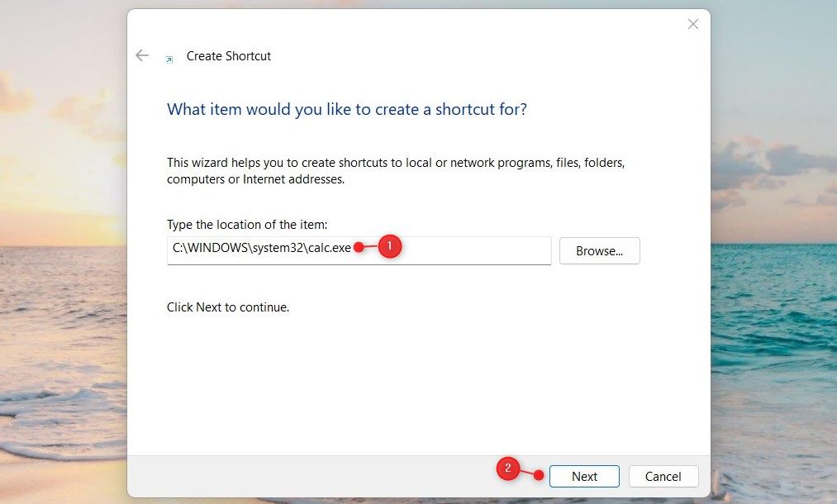Click the red numbered marker 2
This screenshot has width=837, height=504.
pyautogui.click(x=507, y=468)
